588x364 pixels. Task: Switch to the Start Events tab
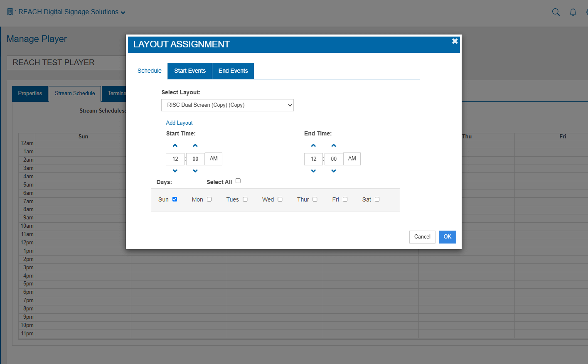(190, 71)
